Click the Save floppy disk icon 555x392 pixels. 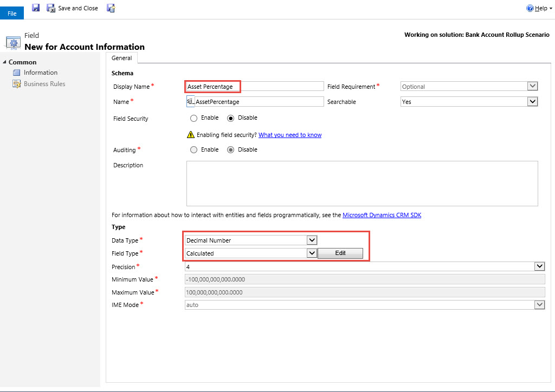pos(36,8)
